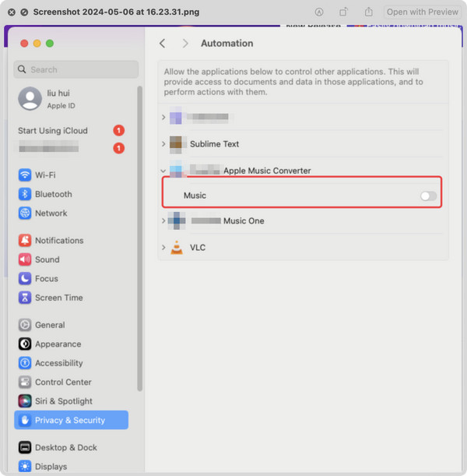This screenshot has height=476, width=467.
Task: Open Control Center settings label
Action: 63,383
